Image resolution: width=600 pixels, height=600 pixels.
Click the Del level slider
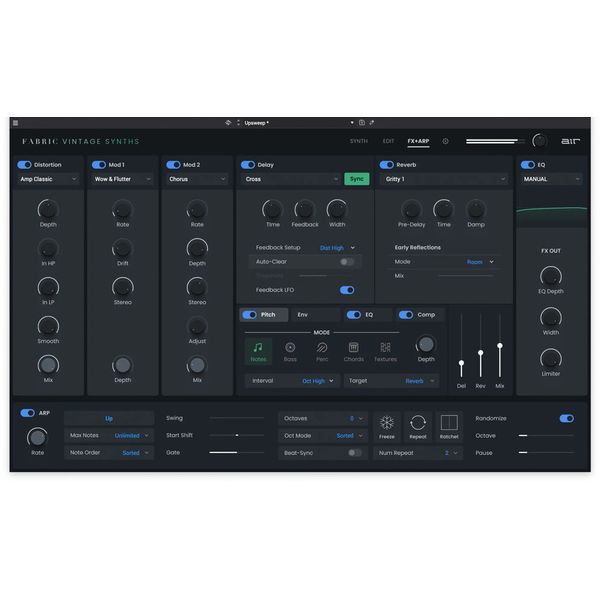point(461,345)
